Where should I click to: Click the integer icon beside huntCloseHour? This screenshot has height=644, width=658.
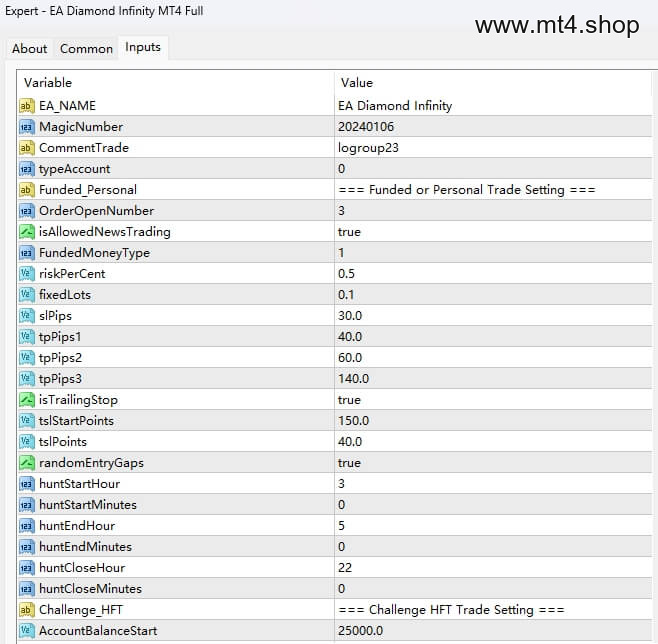pos(26,568)
